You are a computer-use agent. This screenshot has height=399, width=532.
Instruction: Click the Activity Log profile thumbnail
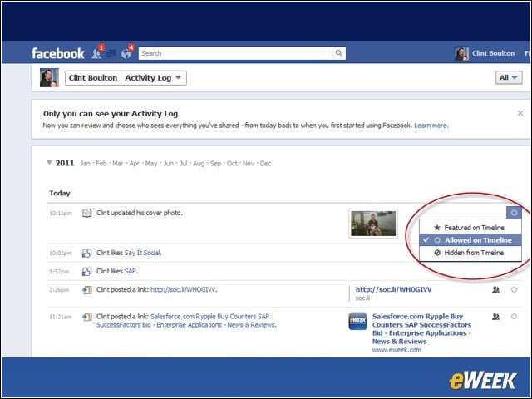click(49, 77)
